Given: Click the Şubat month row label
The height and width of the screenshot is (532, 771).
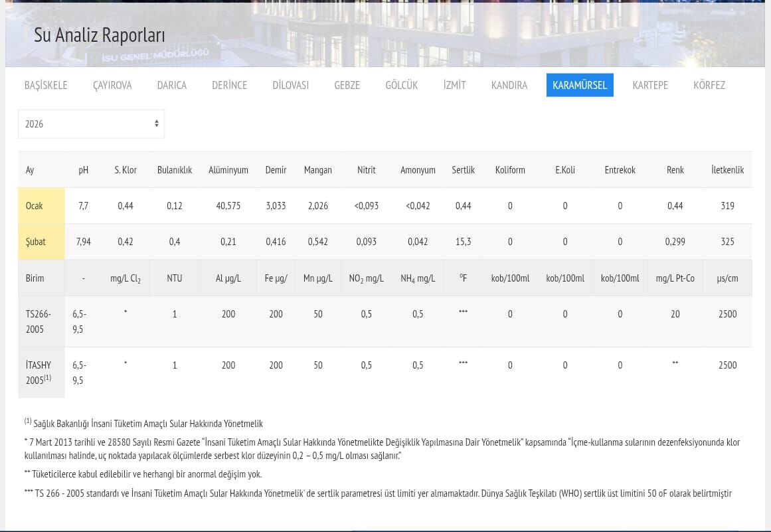Looking at the screenshot, I should click(36, 242).
